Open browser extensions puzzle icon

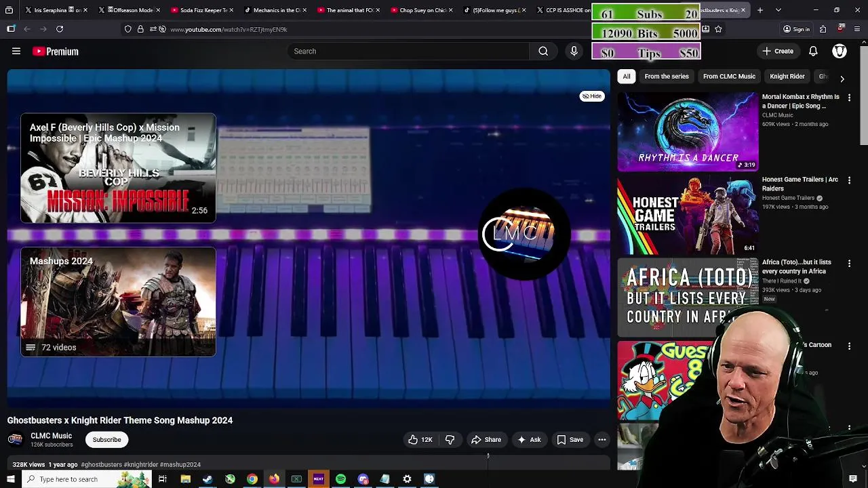(x=823, y=29)
